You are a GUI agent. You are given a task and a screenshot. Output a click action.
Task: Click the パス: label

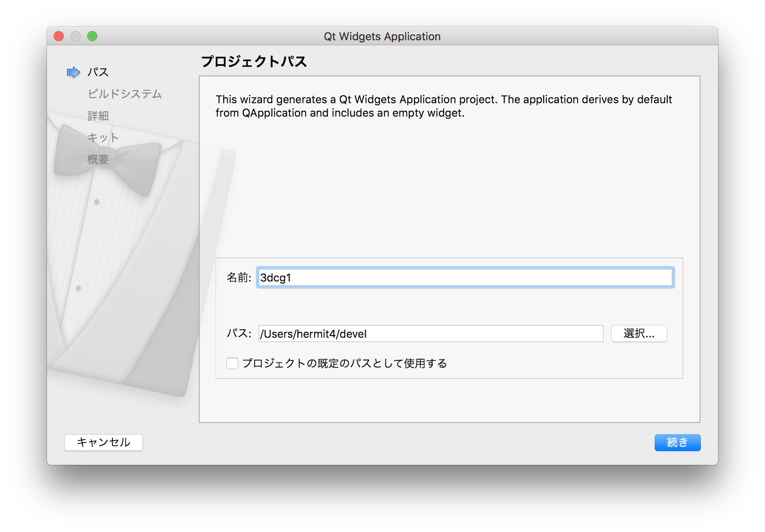coord(239,334)
